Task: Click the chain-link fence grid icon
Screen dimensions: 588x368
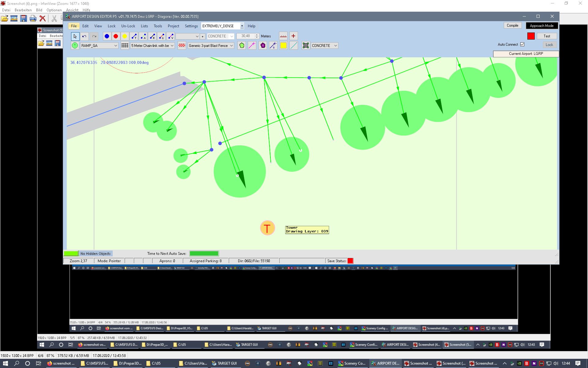Action: [x=125, y=46]
